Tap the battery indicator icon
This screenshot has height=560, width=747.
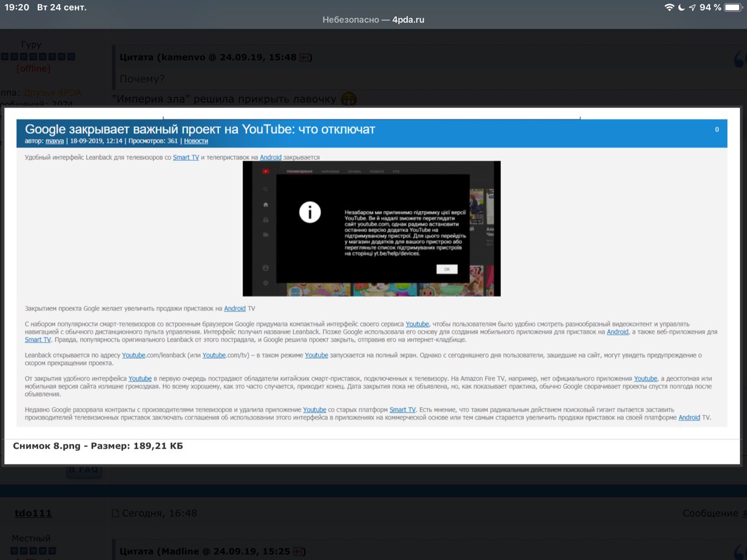pyautogui.click(x=733, y=7)
